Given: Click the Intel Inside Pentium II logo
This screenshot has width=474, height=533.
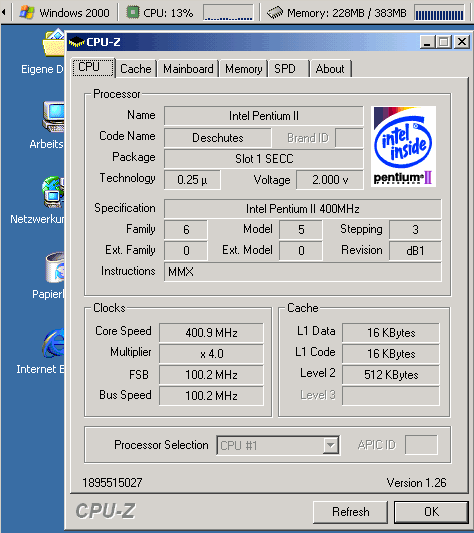Looking at the screenshot, I should 403,146.
